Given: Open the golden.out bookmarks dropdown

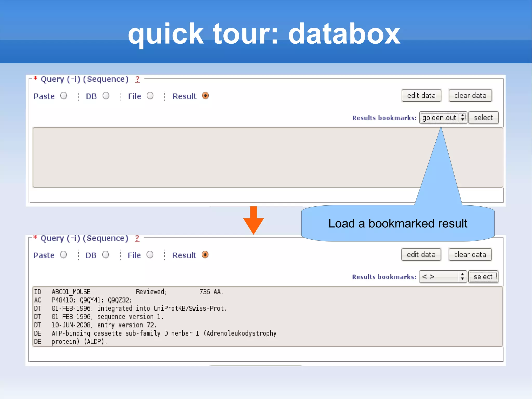Looking at the screenshot, I should click(443, 117).
